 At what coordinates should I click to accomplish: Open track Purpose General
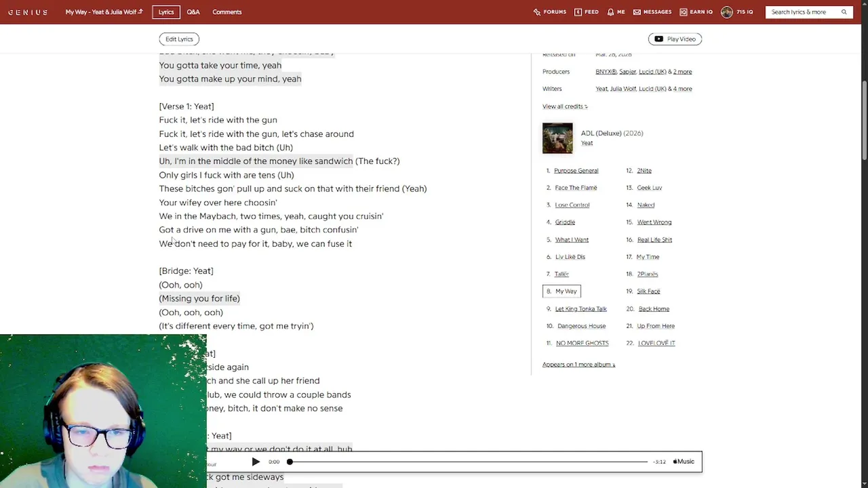coord(576,171)
